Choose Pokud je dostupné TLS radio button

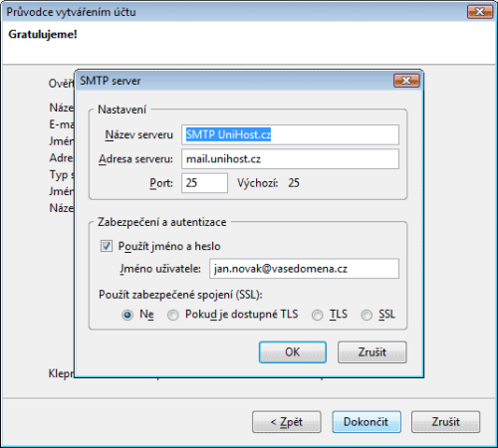pos(173,315)
